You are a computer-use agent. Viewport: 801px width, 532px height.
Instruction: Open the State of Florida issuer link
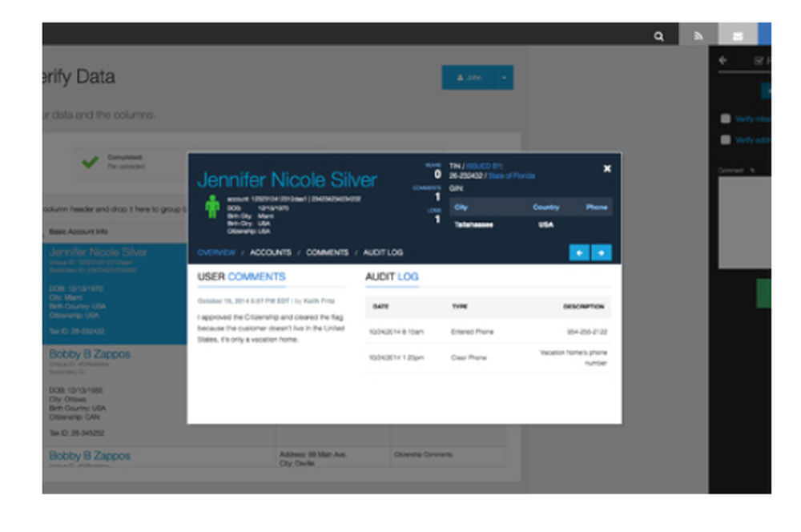[513, 175]
